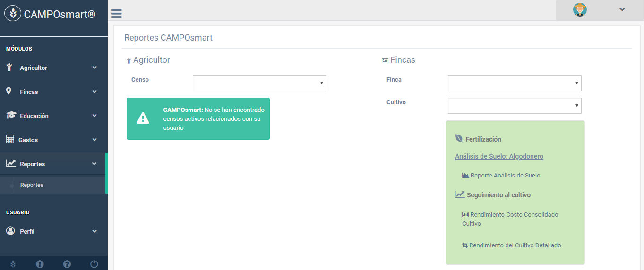Viewport: 644px width, 270px height.
Task: Open the Fincas module menu
Action: 53,92
